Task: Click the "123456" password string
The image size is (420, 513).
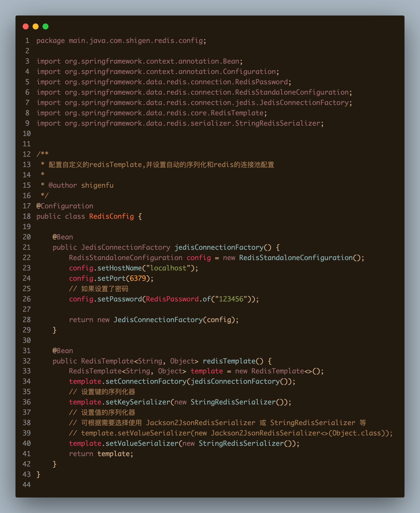Action: (231, 299)
